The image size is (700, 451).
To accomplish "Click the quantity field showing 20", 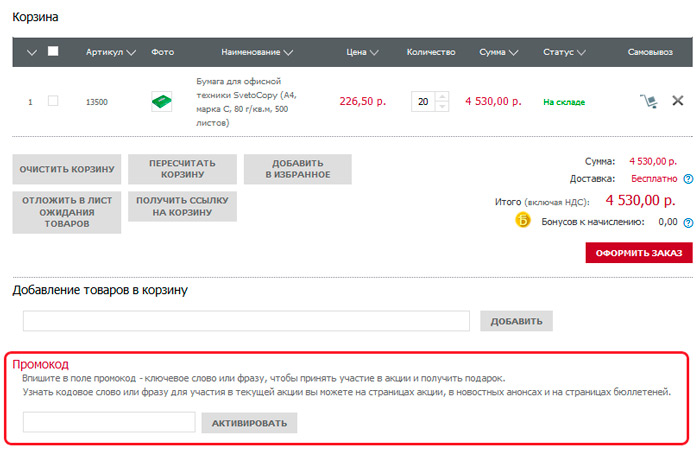I will pos(423,102).
